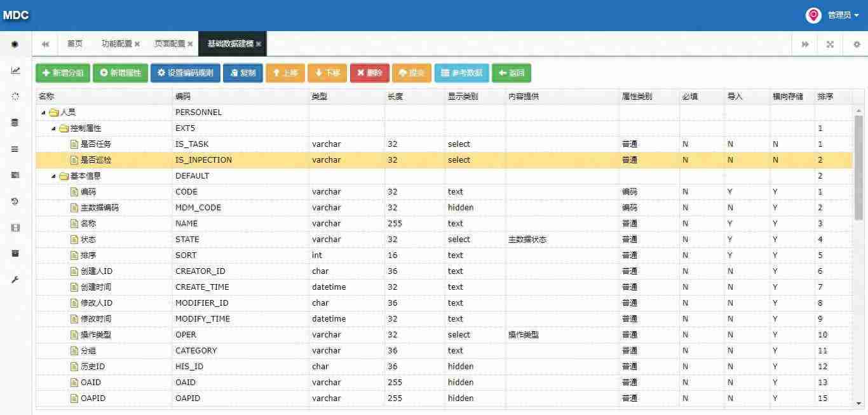Image resolution: width=868 pixels, height=415 pixels.
Task: Click the hamburger list sidebar icon
Action: click(x=15, y=149)
